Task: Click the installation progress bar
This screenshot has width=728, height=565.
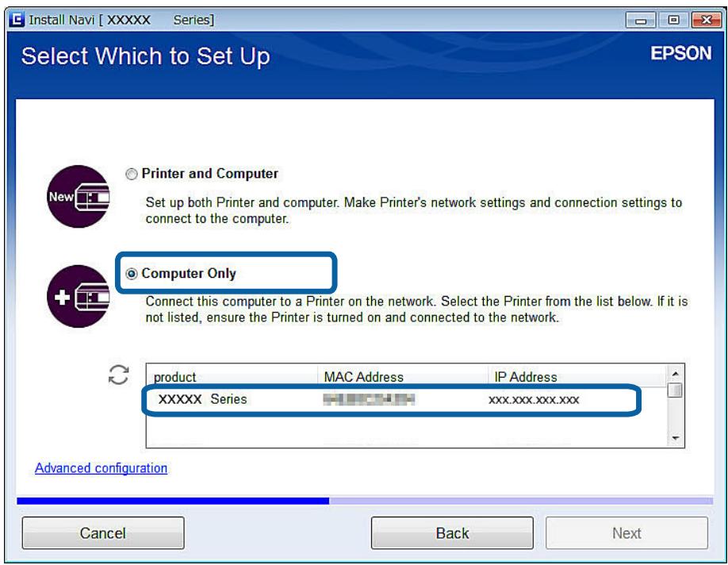Action: tap(365, 501)
